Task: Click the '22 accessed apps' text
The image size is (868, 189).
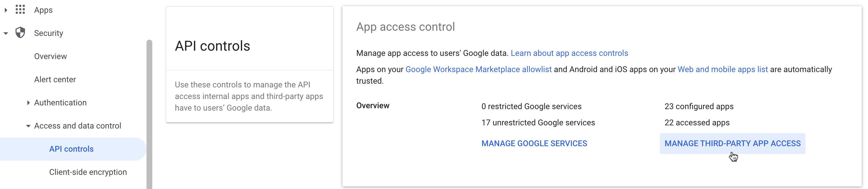Action: (x=697, y=123)
